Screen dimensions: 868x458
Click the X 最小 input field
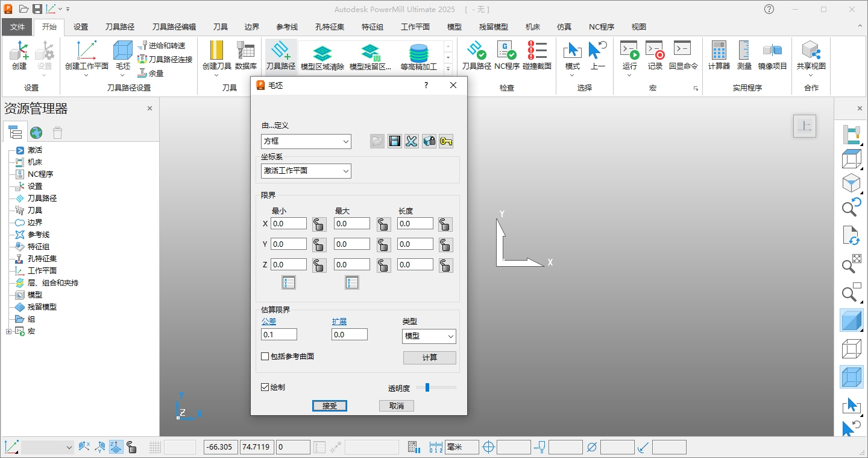(x=289, y=224)
